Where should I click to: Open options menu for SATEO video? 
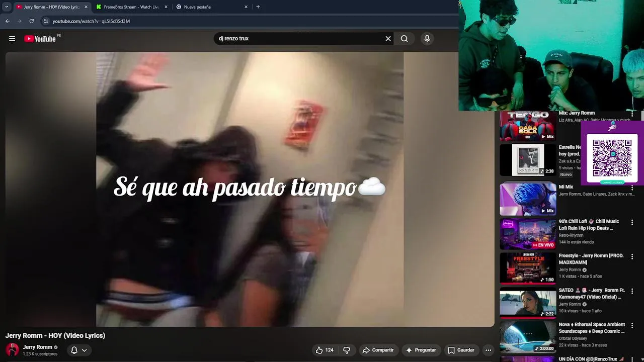[x=632, y=291]
